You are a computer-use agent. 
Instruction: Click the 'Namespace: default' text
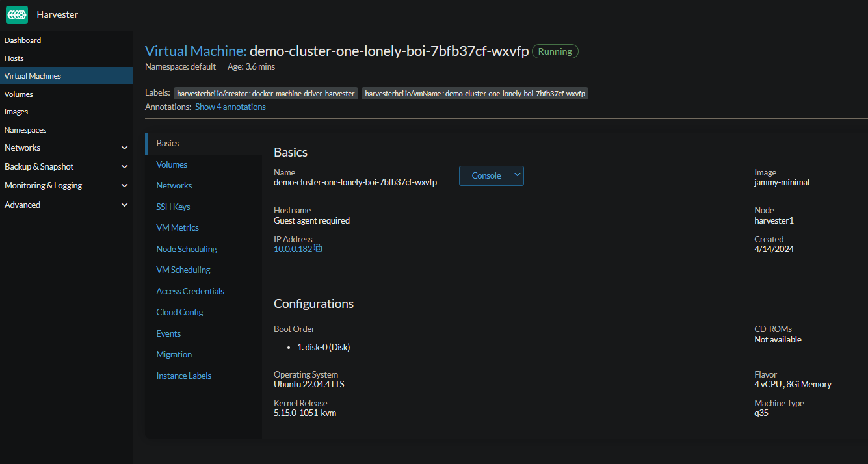(180, 66)
